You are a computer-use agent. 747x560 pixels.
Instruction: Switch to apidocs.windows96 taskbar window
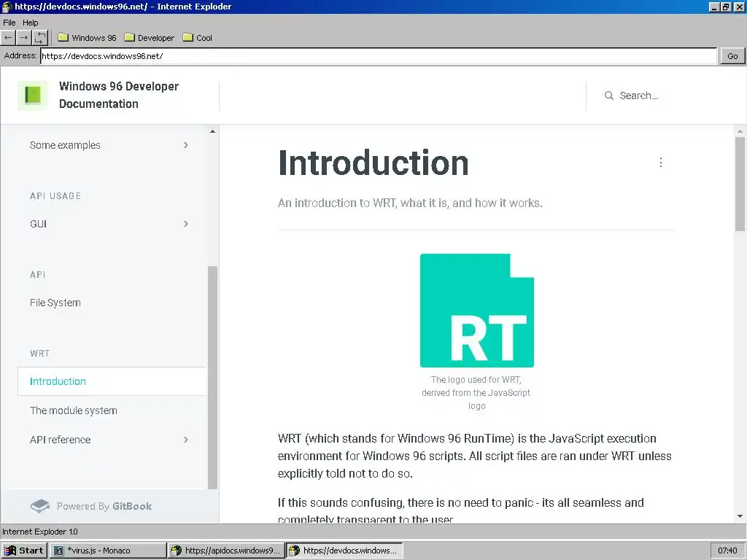(226, 551)
